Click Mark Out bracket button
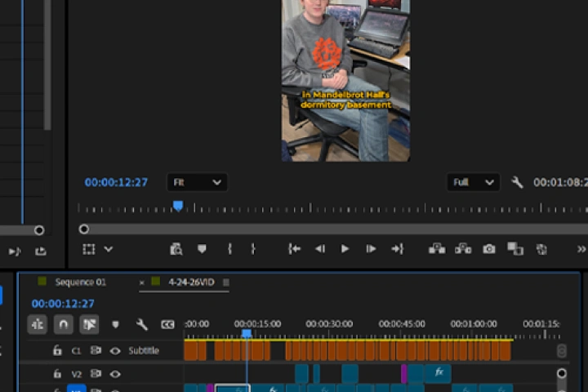Screen dimensions: 588x392 pos(253,249)
